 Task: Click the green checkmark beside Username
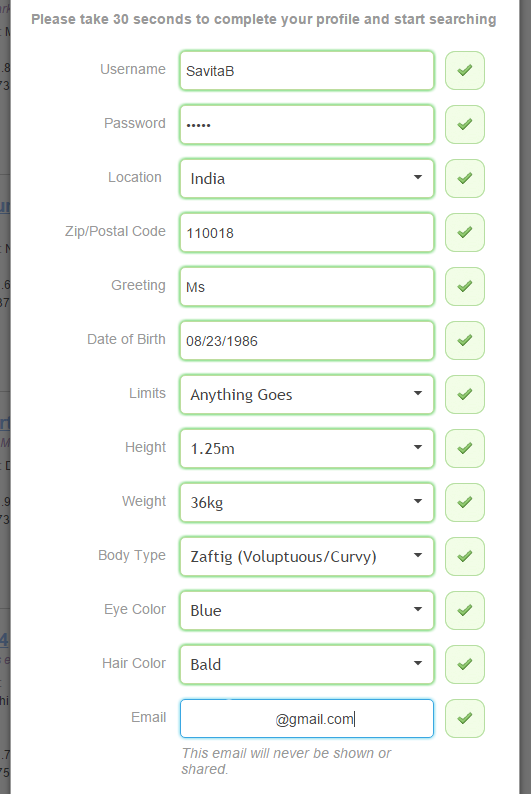(465, 70)
